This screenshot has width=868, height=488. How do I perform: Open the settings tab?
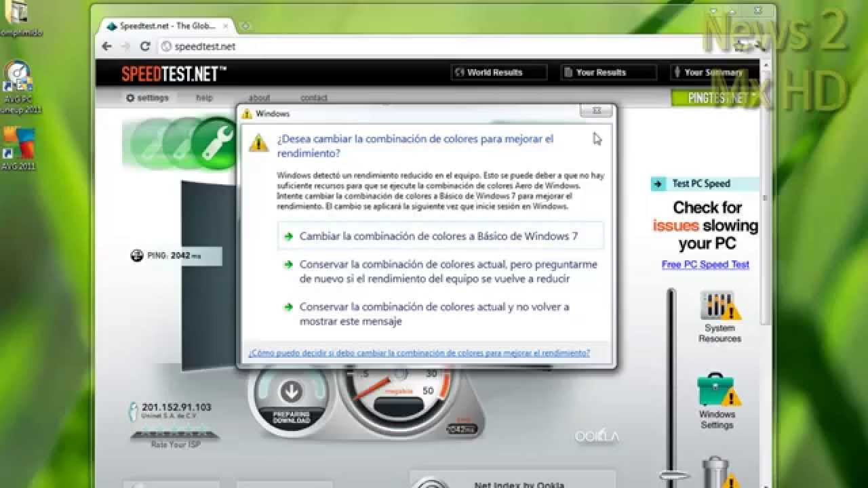click(147, 98)
